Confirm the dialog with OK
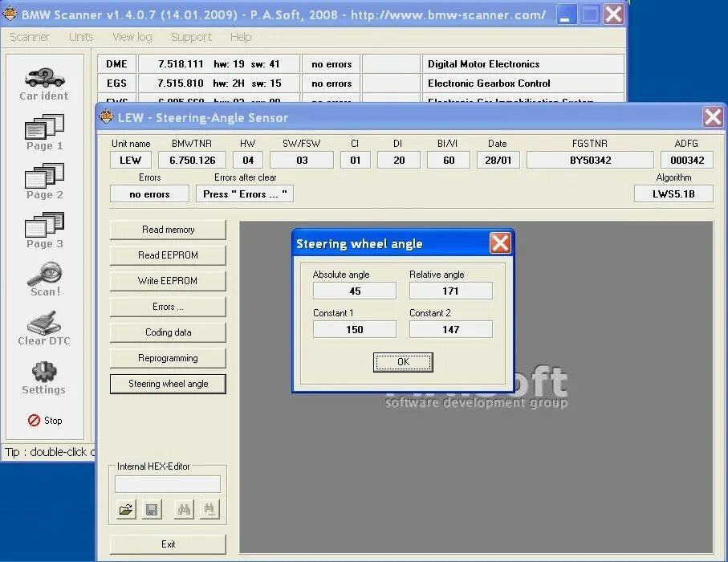The image size is (728, 562). coord(403,362)
